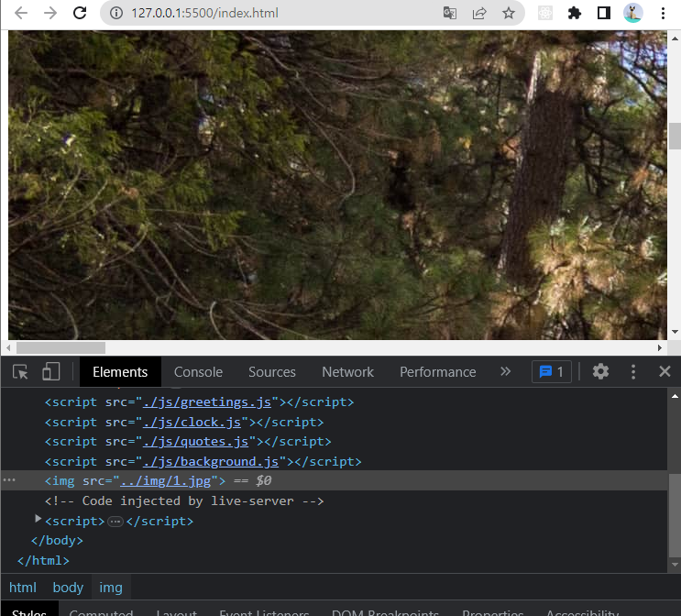Expand the collapsed script node triangle
The height and width of the screenshot is (616, 681).
tap(38, 518)
